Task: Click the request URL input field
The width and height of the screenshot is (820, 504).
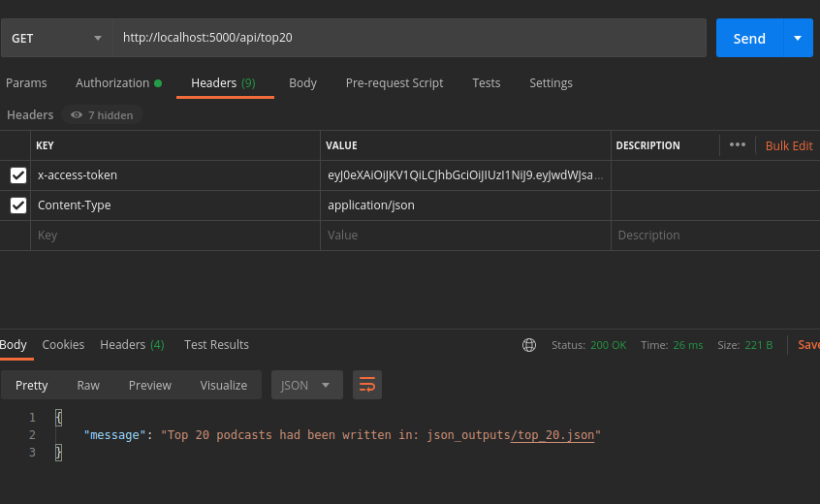Action: click(x=409, y=39)
